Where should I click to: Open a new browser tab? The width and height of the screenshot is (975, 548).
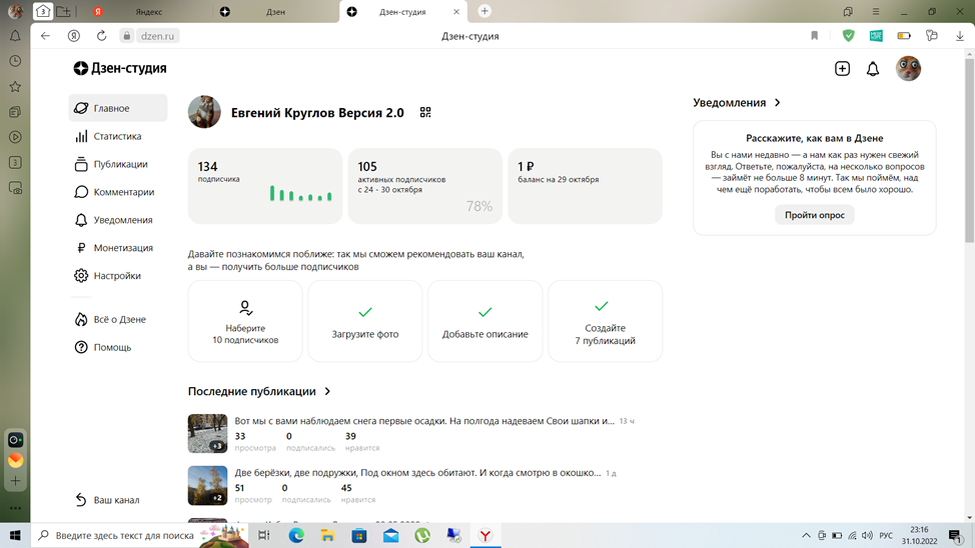[x=484, y=11]
